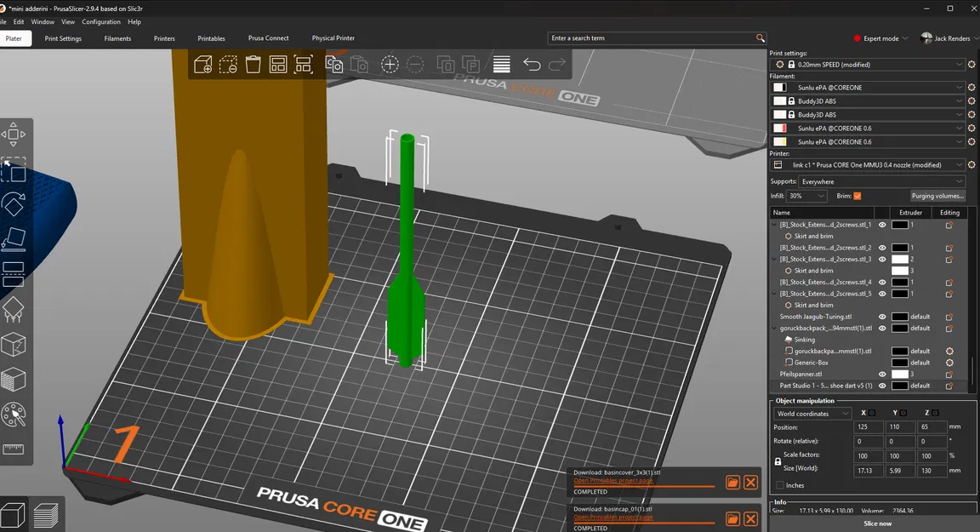
Task: Select the Multimaterial painting palette tool
Action: (x=13, y=415)
